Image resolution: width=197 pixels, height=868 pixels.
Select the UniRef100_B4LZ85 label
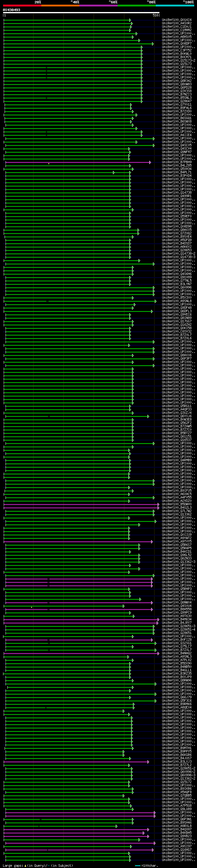pyautogui.click(x=177, y=165)
